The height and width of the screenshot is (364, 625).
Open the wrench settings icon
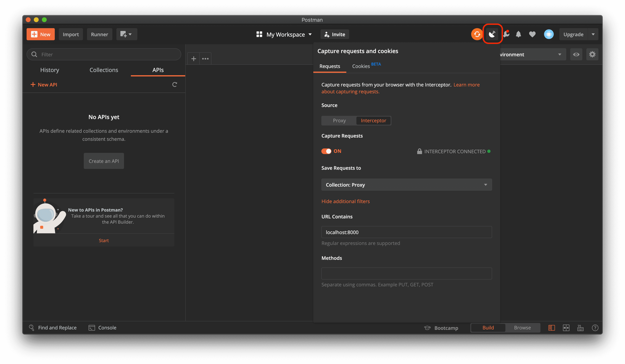click(x=506, y=34)
